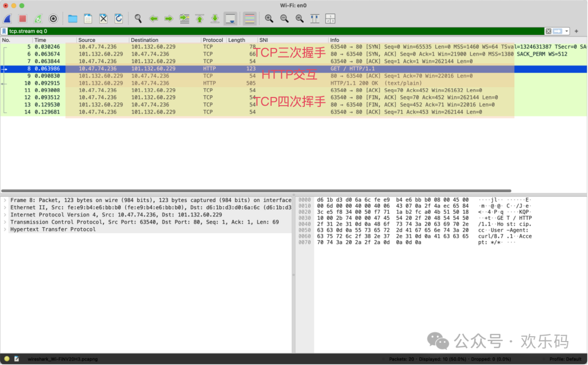Add a filter button with plus sign

(x=577, y=31)
